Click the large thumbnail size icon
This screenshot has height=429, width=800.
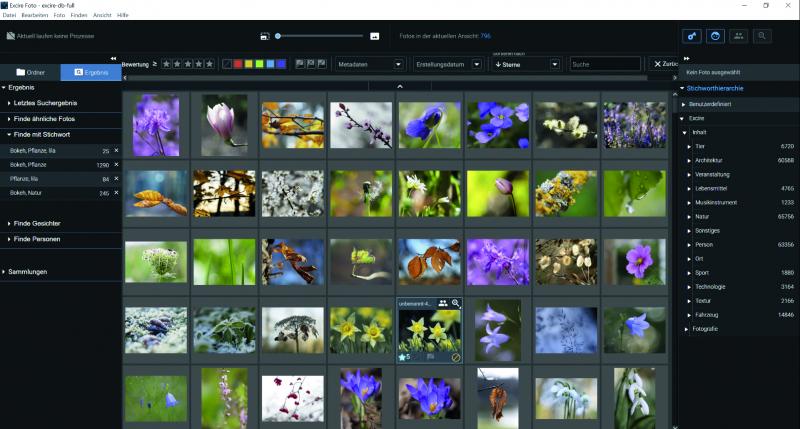[375, 36]
